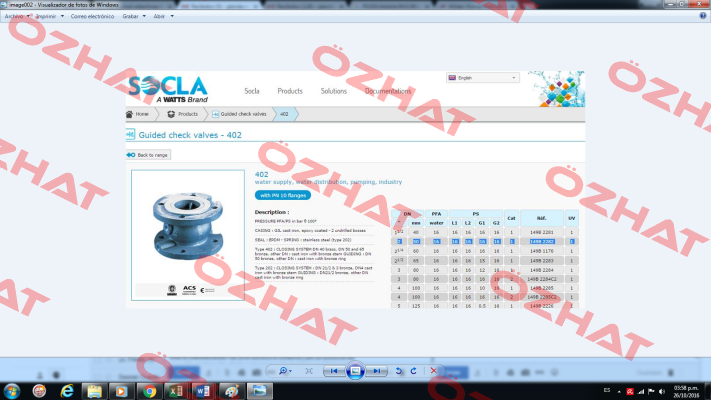Open File Explorer from the taskbar
The height and width of the screenshot is (400, 711).
pyautogui.click(x=94, y=391)
